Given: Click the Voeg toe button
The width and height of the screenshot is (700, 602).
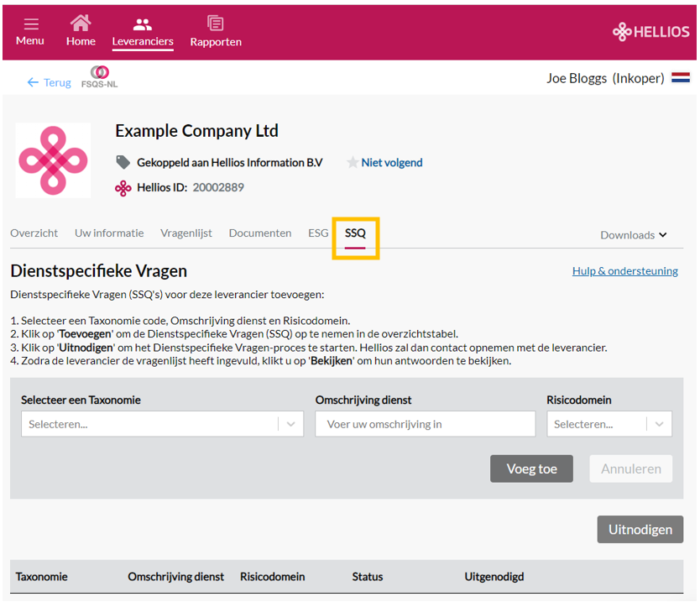Looking at the screenshot, I should click(531, 469).
